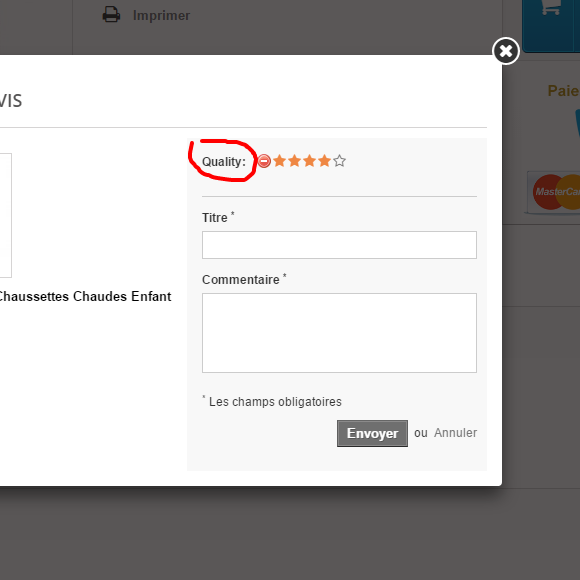The width and height of the screenshot is (580, 580).
Task: Set Quality rating to five stars
Action: point(339,161)
